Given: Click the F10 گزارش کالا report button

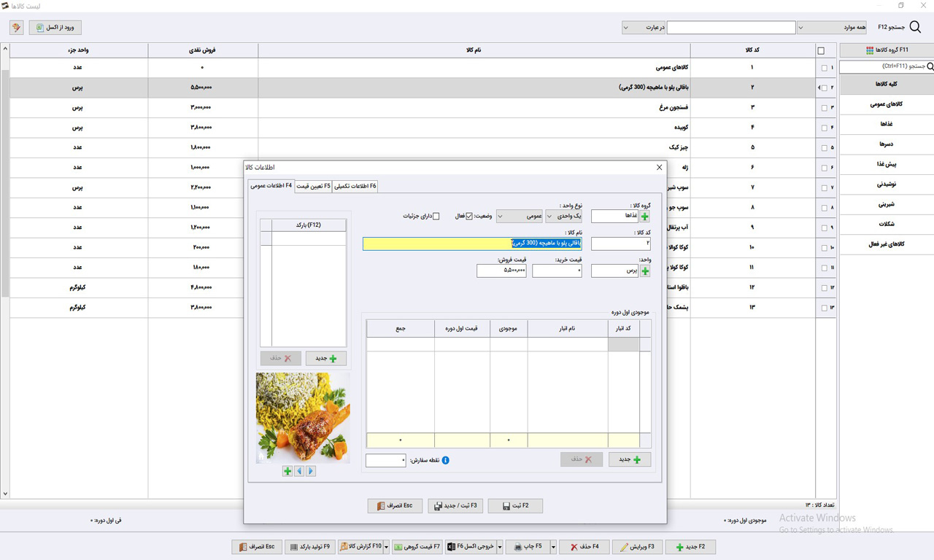Looking at the screenshot, I should 360,547.
